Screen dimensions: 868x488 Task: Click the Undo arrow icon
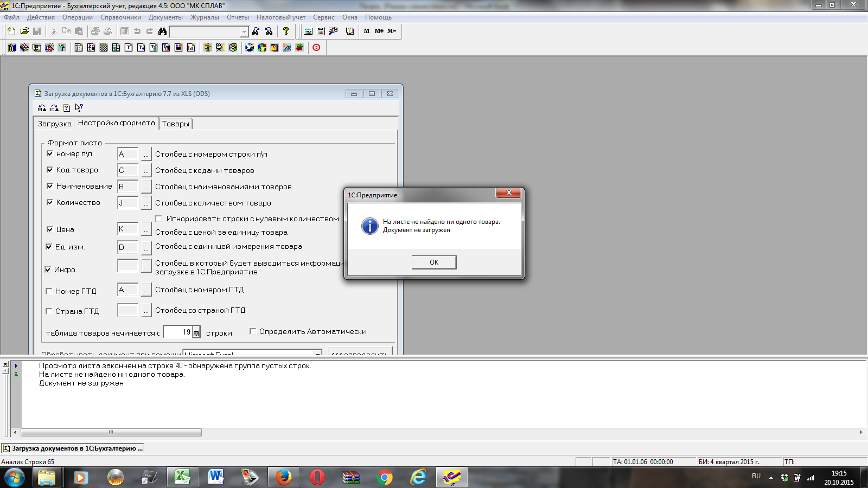pos(137,31)
